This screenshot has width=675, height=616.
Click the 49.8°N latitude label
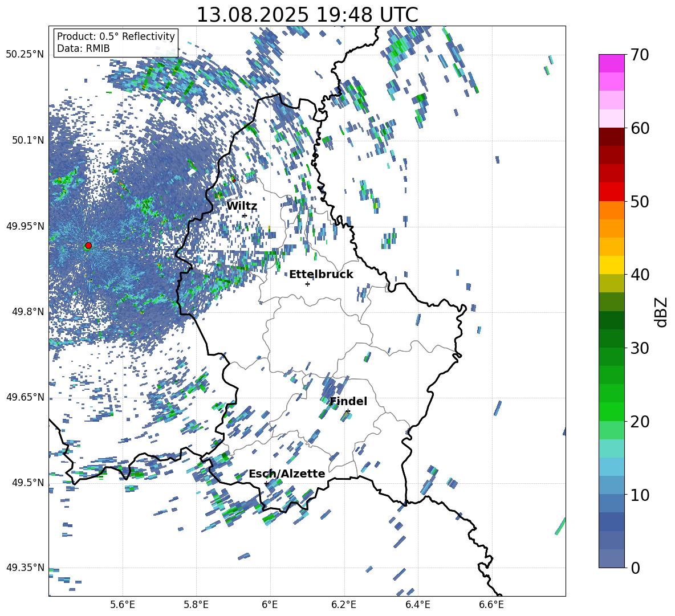pyautogui.click(x=27, y=312)
